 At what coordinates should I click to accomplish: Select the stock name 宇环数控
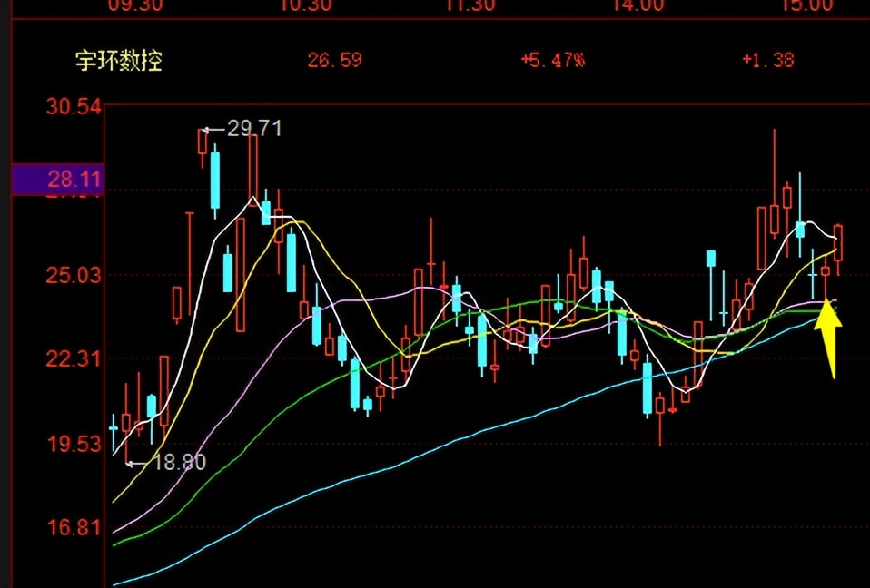coord(119,61)
